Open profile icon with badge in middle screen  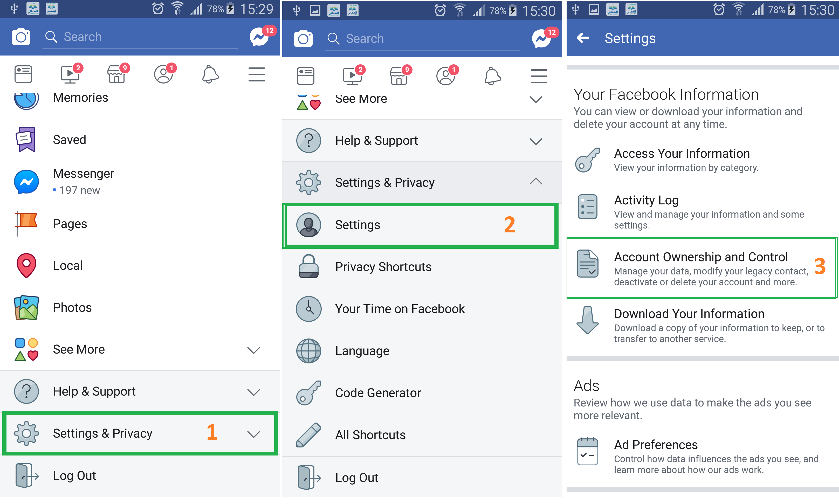[x=446, y=76]
